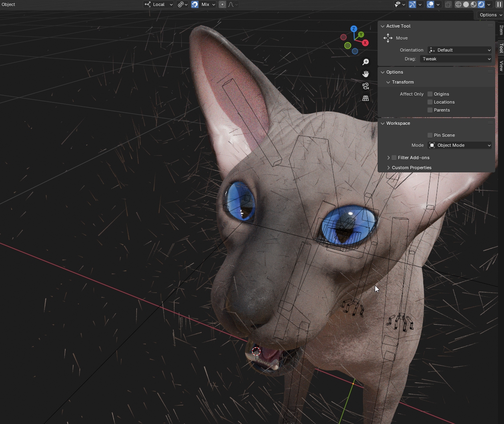This screenshot has width=504, height=424.
Task: Switch orthographic/perspective with the grid icon
Action: pyautogui.click(x=366, y=98)
